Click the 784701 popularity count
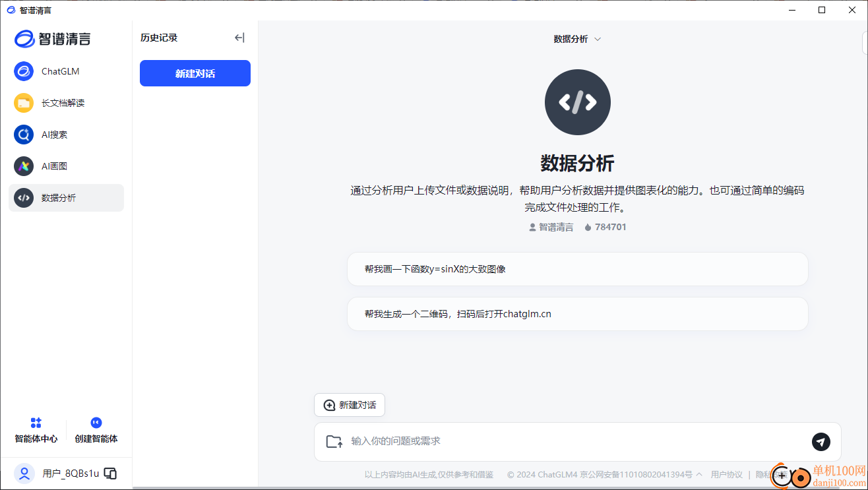868x490 pixels. 605,227
